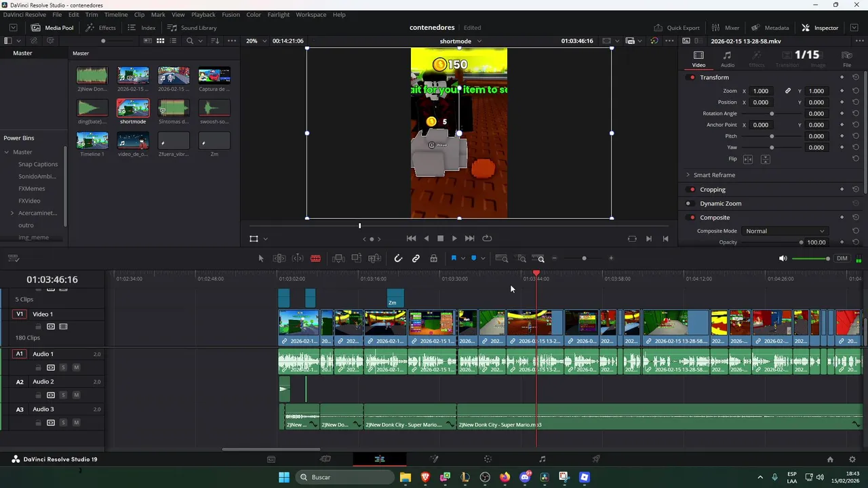Viewport: 868px width, 488px height.
Task: Reset the Transform section in Inspector
Action: point(856,77)
